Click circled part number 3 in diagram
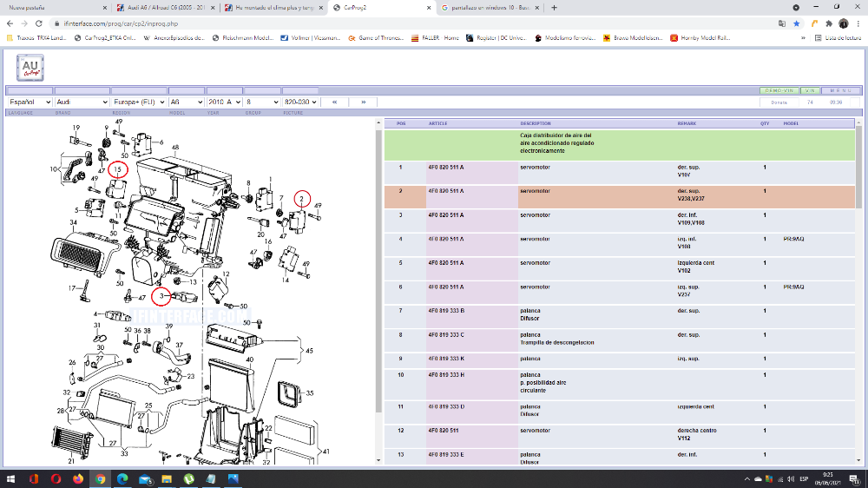Screen dimensions: 868x488 pyautogui.click(x=161, y=296)
